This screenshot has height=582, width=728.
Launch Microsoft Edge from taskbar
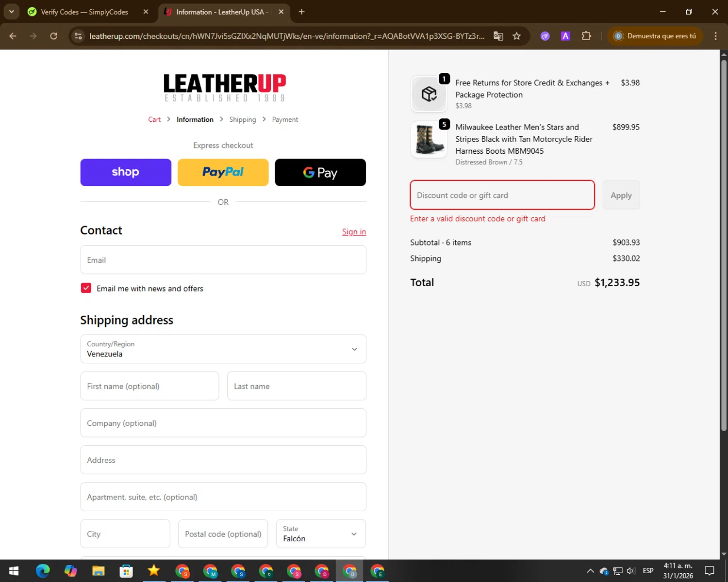(43, 571)
